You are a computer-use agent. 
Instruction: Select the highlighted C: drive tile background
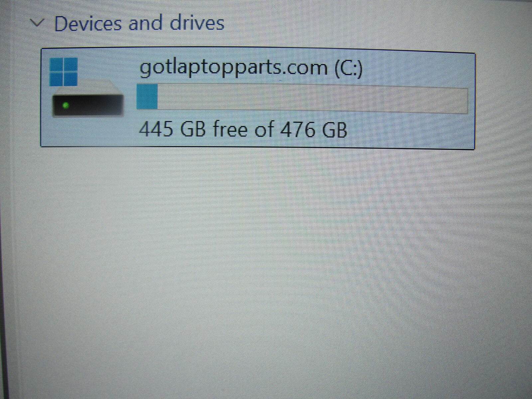tap(258, 98)
